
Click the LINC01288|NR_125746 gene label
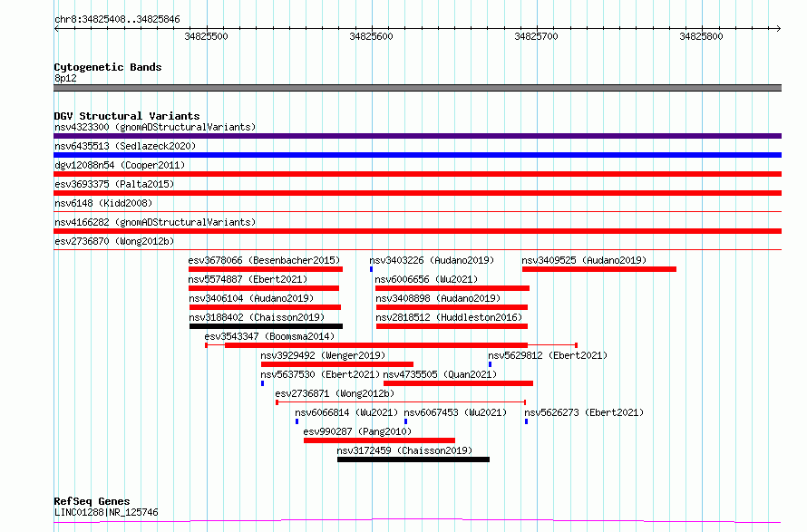[106, 512]
